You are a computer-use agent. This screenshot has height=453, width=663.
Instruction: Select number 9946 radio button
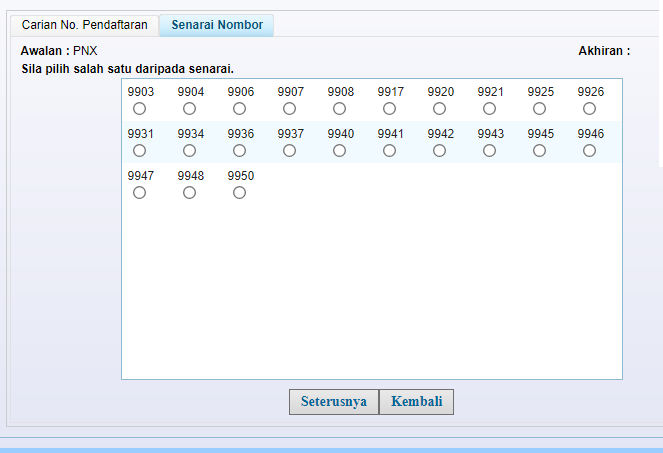pos(589,151)
